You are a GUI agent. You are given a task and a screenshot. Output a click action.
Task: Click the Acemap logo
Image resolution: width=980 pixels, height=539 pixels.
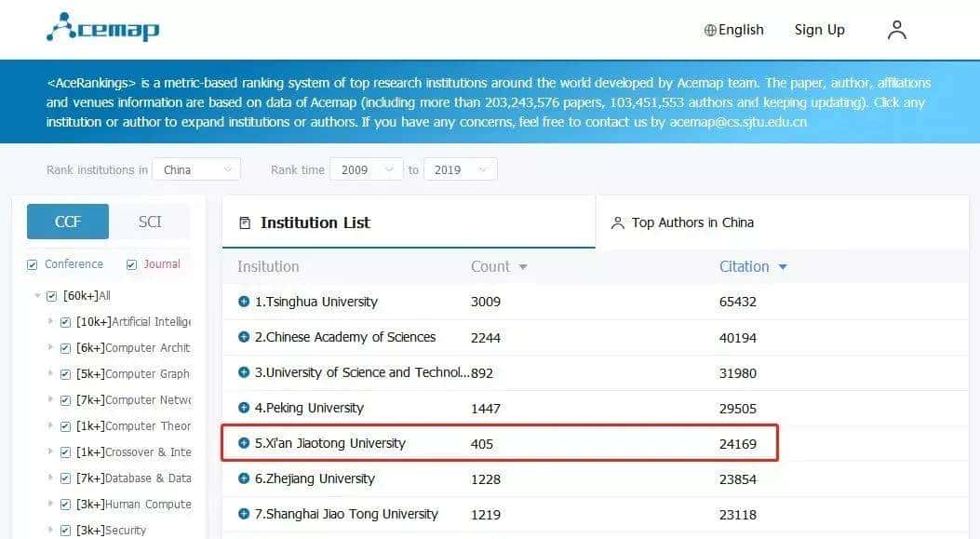click(103, 28)
